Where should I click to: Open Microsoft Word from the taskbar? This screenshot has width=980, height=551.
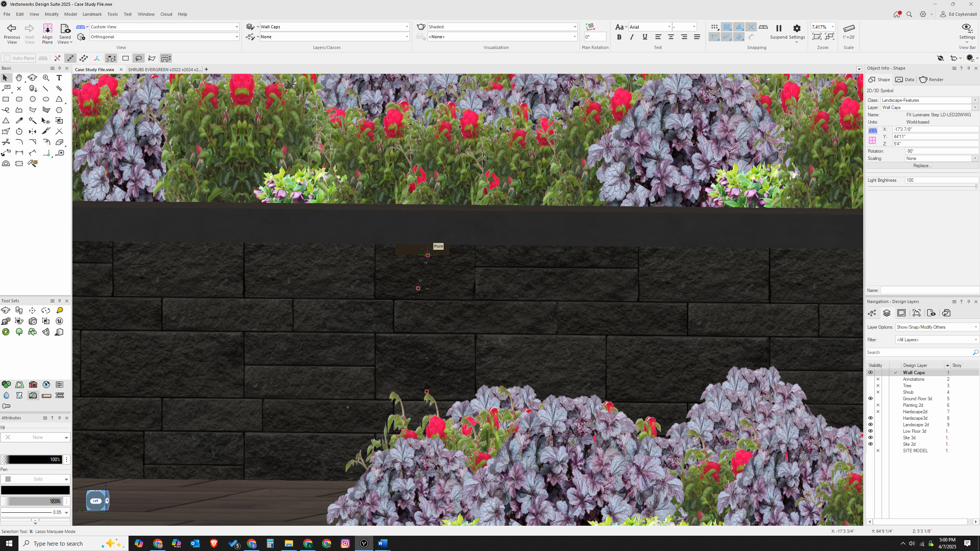(x=382, y=543)
